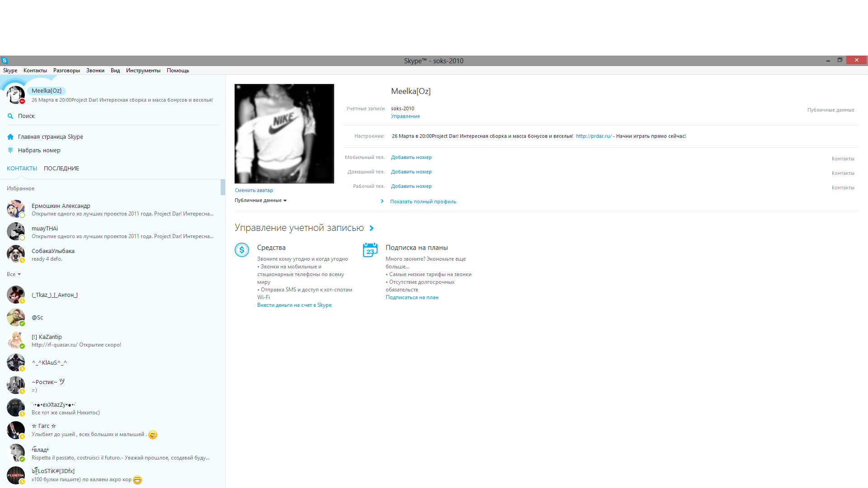This screenshot has width=868, height=488.
Task: Open Набрать номер dialer
Action: click(x=39, y=150)
